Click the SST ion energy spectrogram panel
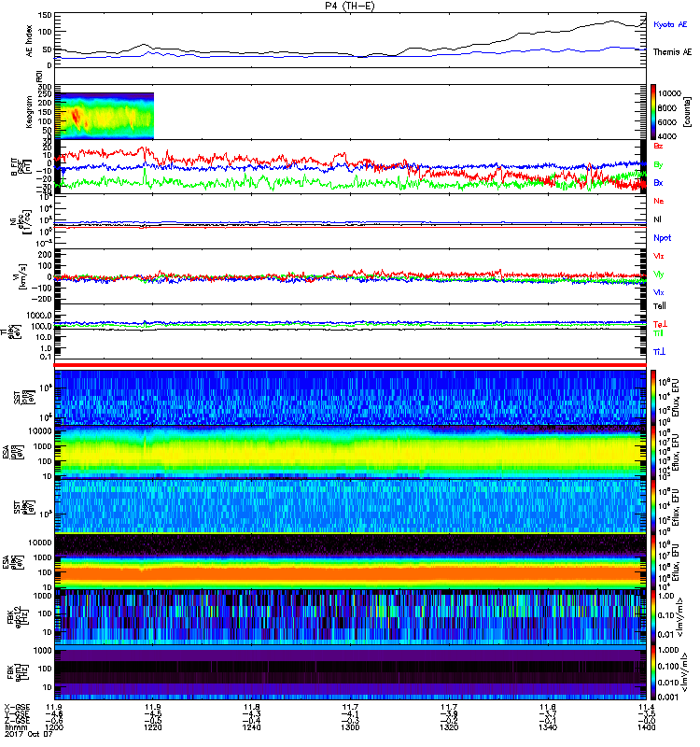Viewport: 700px width, 747px height. tap(351, 397)
